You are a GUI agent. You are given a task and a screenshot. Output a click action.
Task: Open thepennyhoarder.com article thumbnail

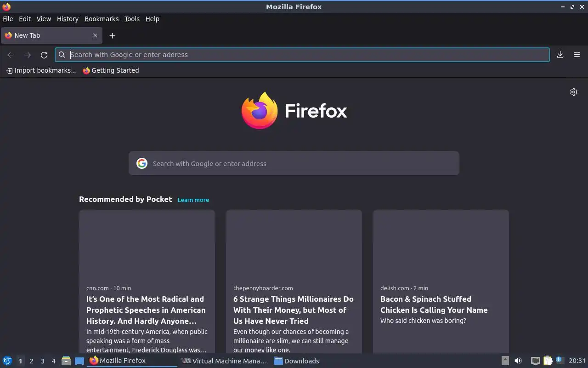tap(294, 245)
